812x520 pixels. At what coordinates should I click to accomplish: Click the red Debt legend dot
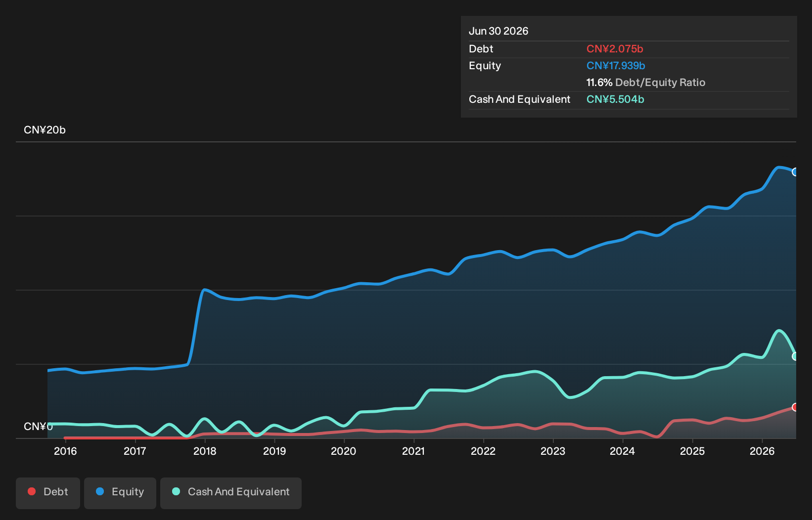click(32, 491)
